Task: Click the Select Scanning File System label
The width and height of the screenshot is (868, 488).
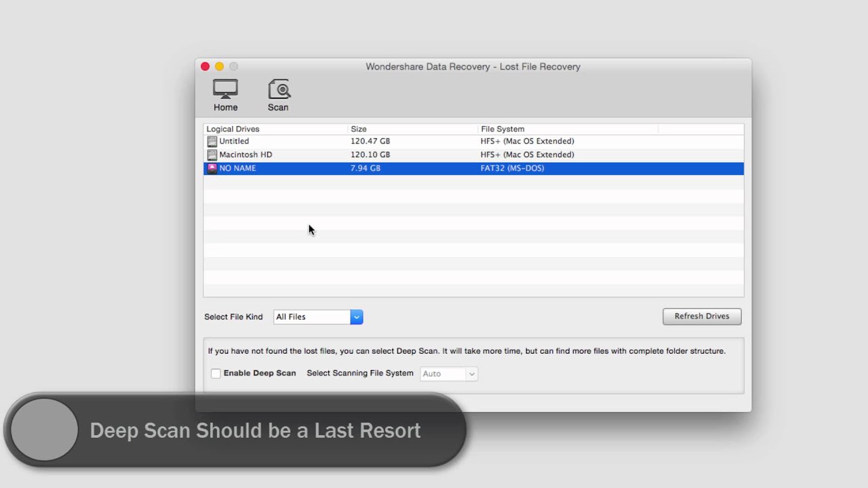Action: pos(360,373)
